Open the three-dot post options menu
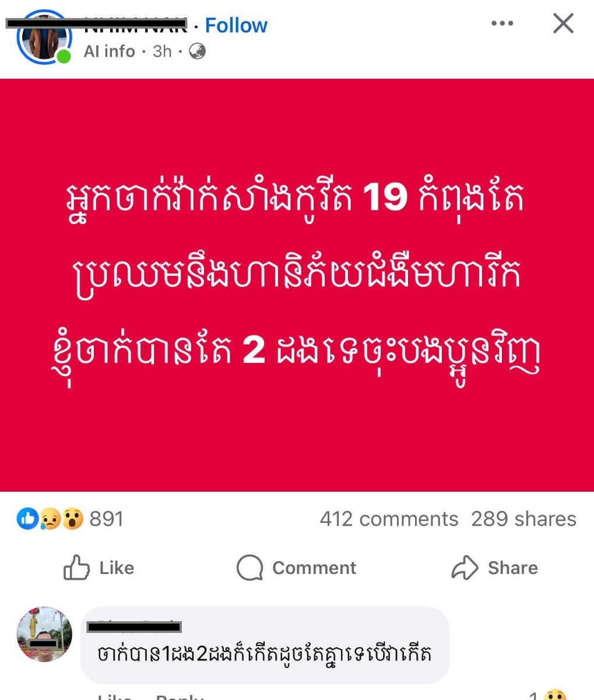This screenshot has width=594, height=700. (x=502, y=24)
